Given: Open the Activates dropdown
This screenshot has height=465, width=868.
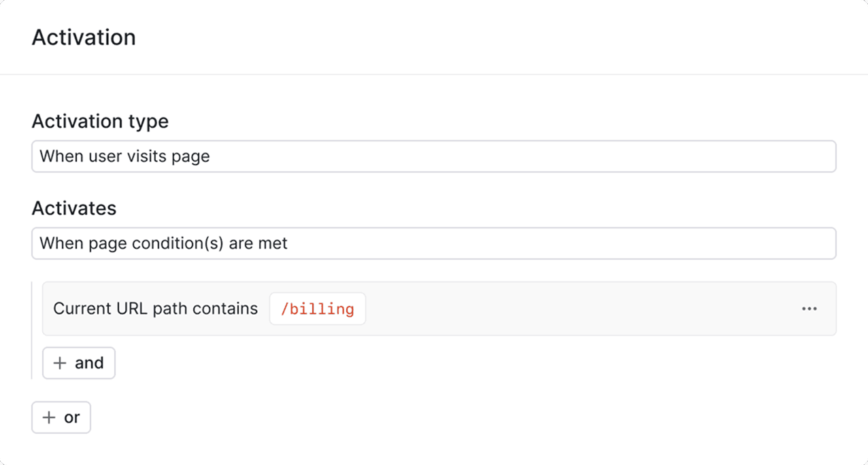Looking at the screenshot, I should tap(433, 243).
